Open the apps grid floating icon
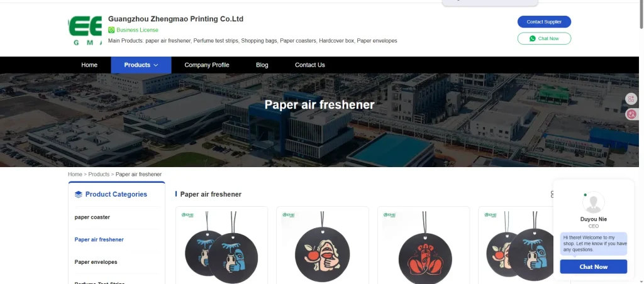This screenshot has height=284, width=644. click(x=631, y=99)
